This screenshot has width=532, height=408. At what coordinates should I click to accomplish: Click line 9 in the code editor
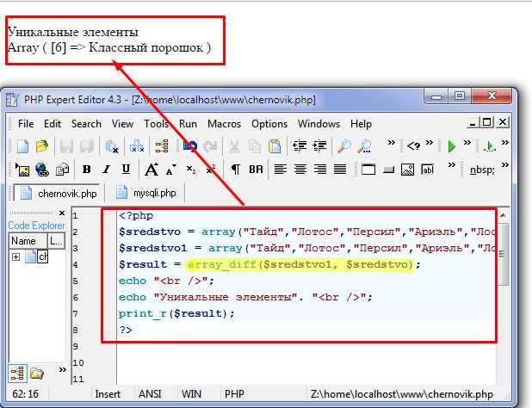tap(258, 346)
